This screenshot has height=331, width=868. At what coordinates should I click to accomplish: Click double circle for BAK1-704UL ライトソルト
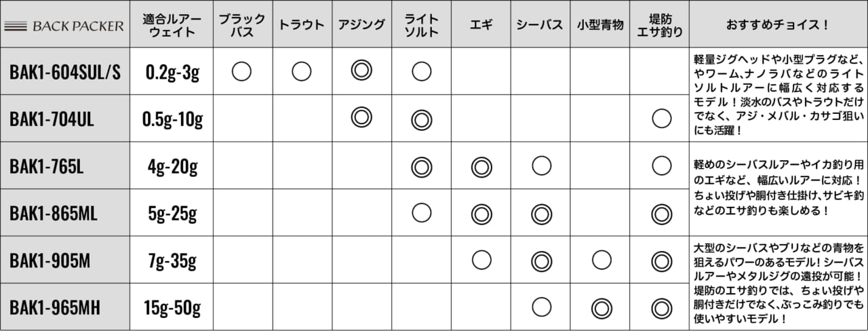coord(421,119)
